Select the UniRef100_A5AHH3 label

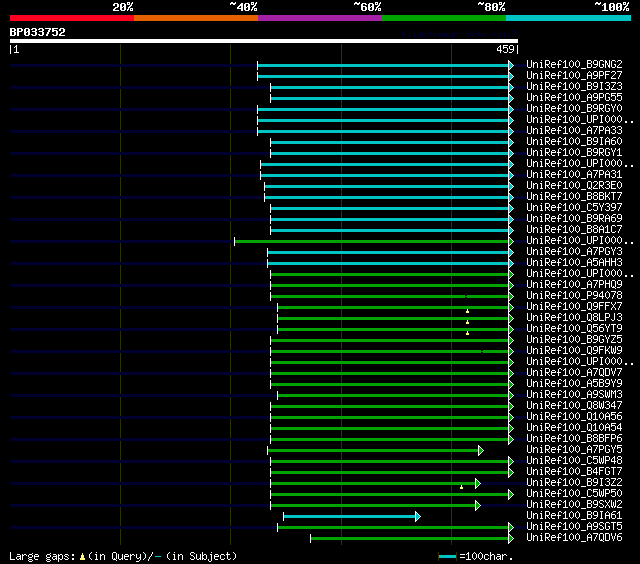[574, 262]
